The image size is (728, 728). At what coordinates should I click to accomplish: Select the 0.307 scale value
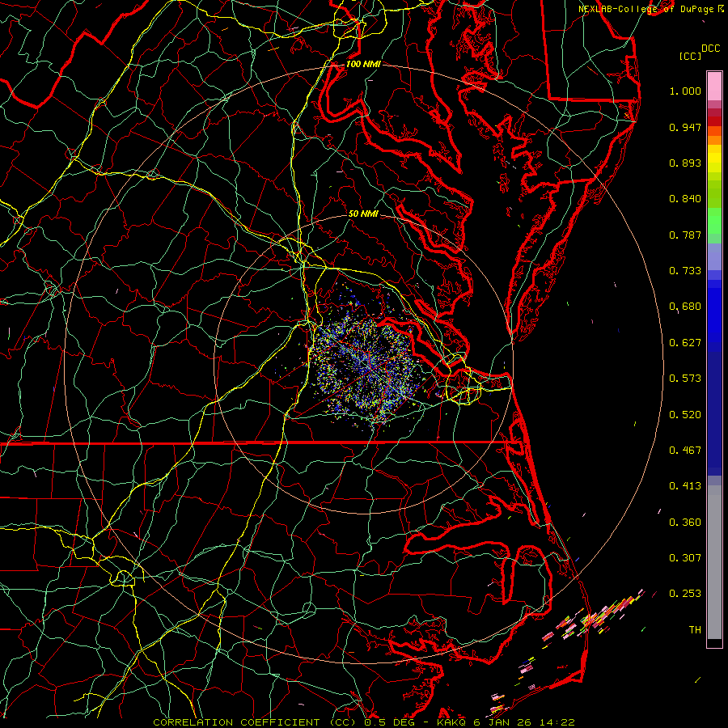point(685,558)
